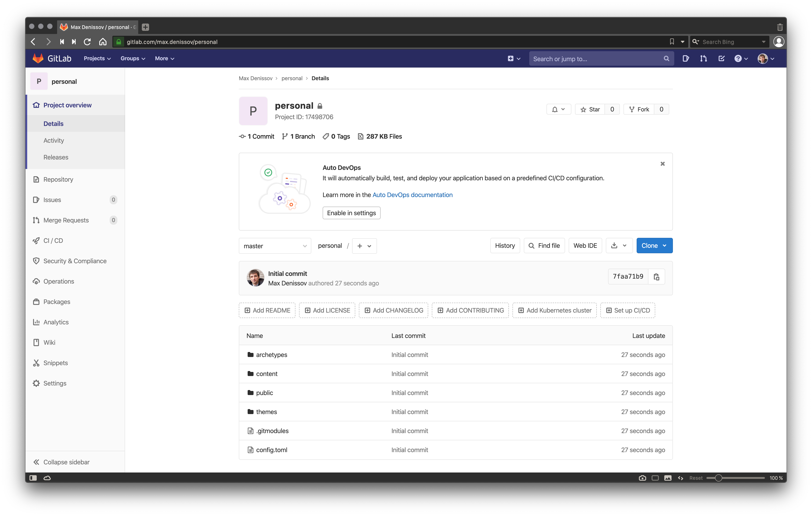Click the browser home icon
812x516 pixels.
[103, 42]
